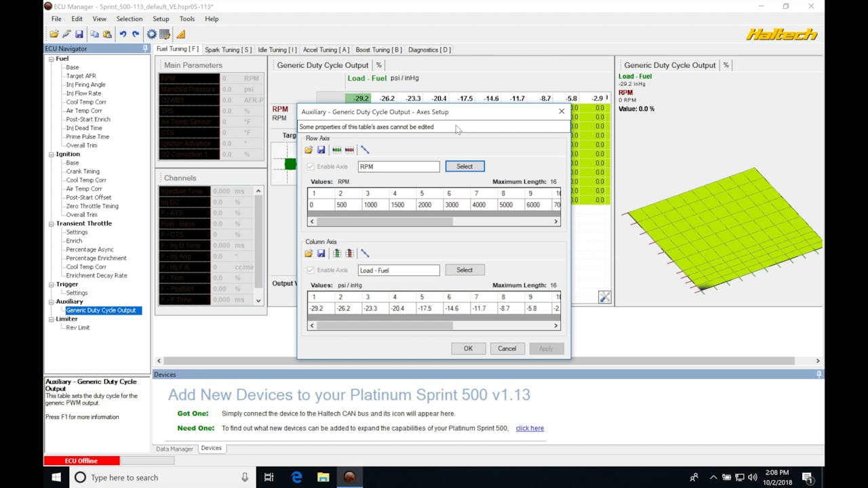Click the interpolate line icon in Row Axis

click(365, 150)
